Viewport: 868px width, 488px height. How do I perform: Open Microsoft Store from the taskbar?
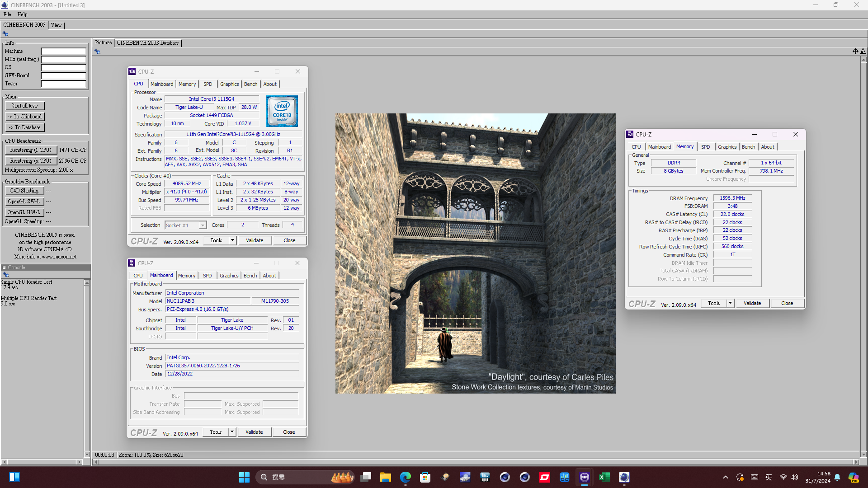pyautogui.click(x=425, y=477)
